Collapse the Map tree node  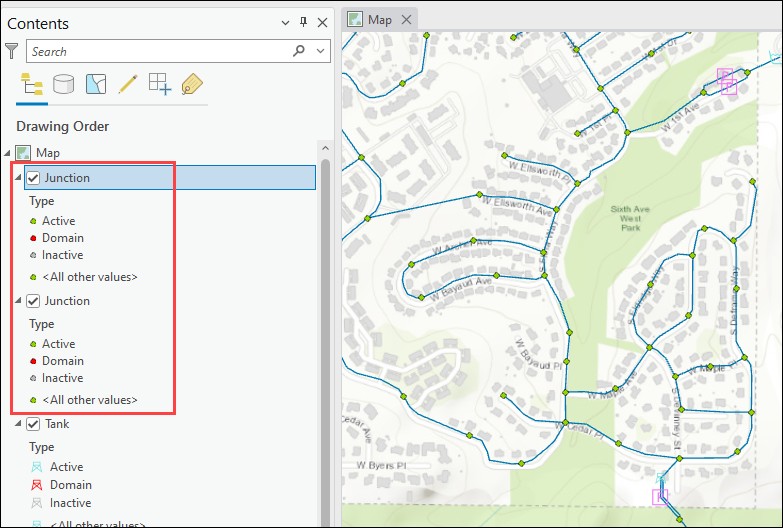click(7, 152)
